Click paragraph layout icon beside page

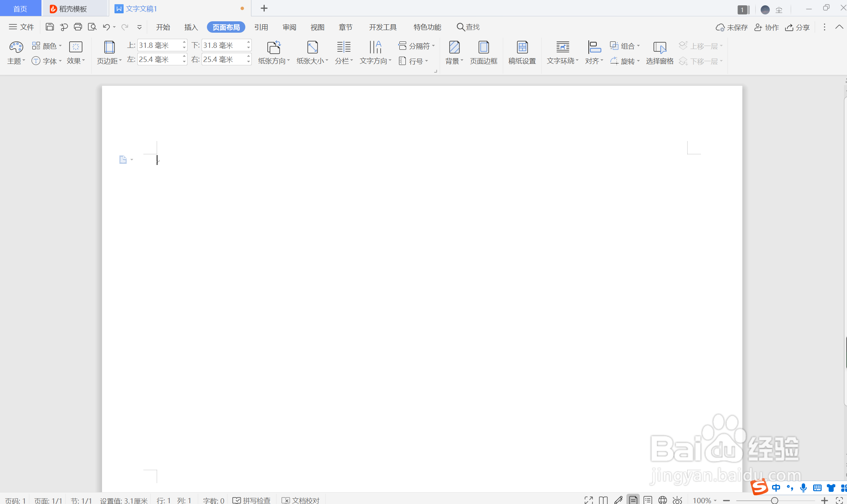(x=123, y=160)
